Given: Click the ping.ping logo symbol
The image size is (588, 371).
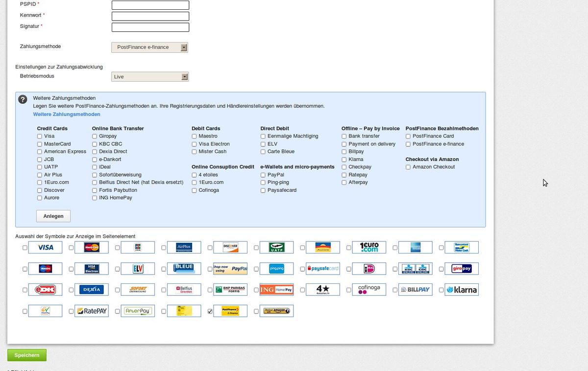Looking at the screenshot, I should click(x=276, y=269).
